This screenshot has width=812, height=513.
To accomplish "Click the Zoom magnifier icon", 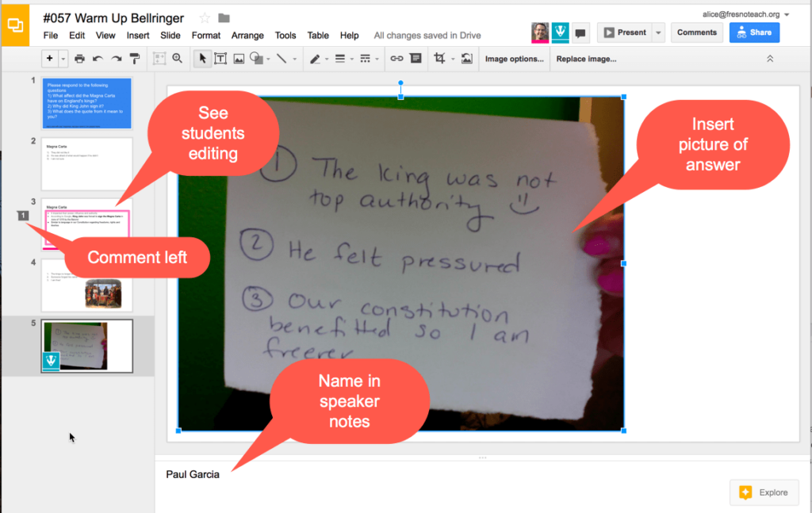I will pyautogui.click(x=178, y=58).
